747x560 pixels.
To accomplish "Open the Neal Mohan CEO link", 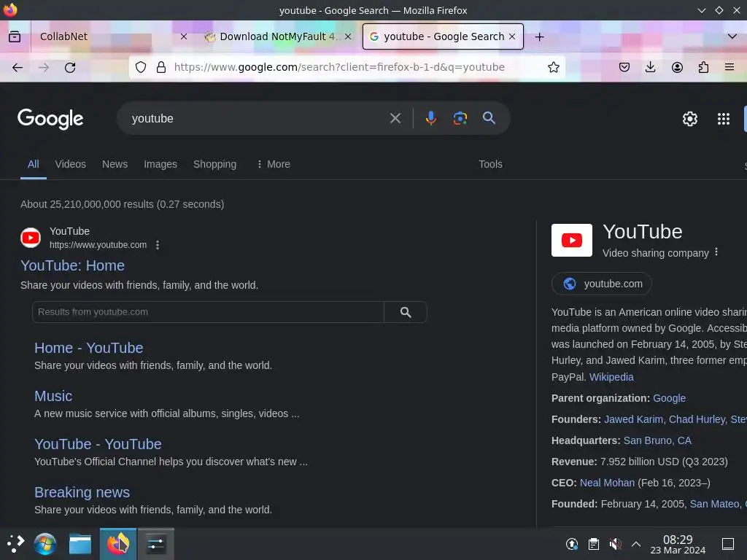I will (607, 483).
